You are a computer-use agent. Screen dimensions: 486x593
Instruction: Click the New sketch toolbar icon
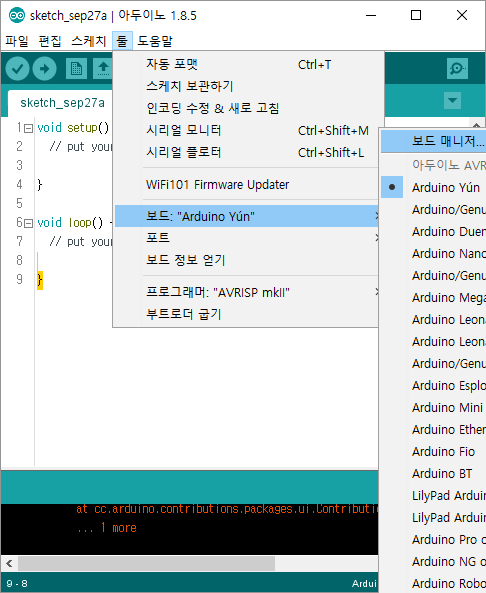click(x=76, y=68)
